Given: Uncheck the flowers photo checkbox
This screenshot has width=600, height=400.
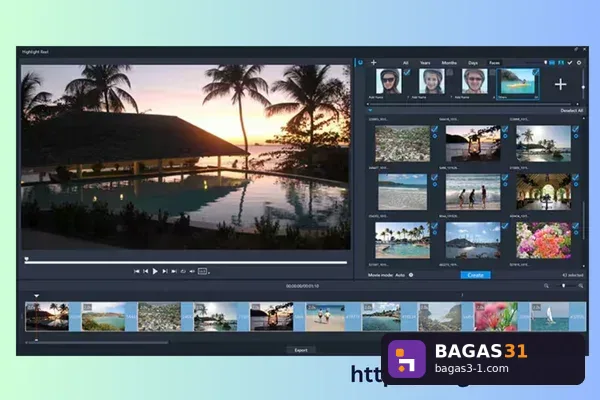Looking at the screenshot, I should click(x=576, y=226).
